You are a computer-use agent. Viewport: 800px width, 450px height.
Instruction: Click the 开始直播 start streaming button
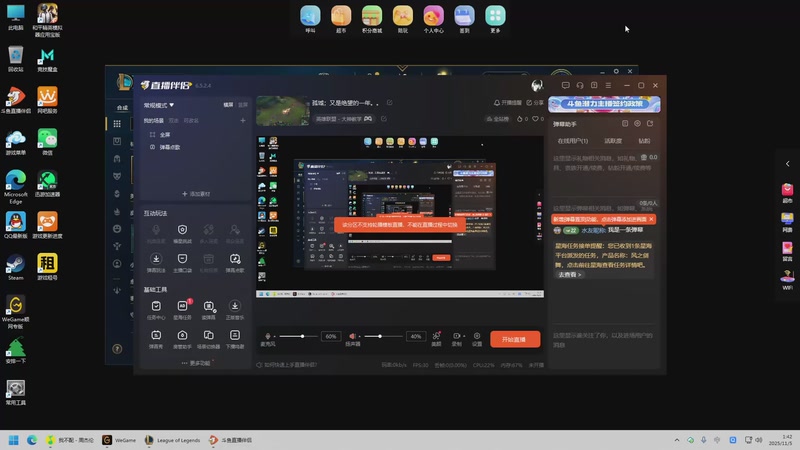(515, 339)
